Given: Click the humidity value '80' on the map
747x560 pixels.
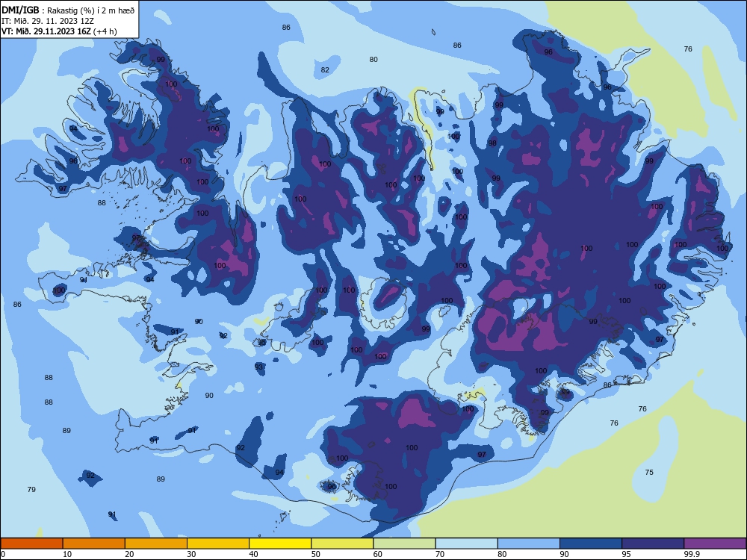Looking at the screenshot, I should 373,60.
